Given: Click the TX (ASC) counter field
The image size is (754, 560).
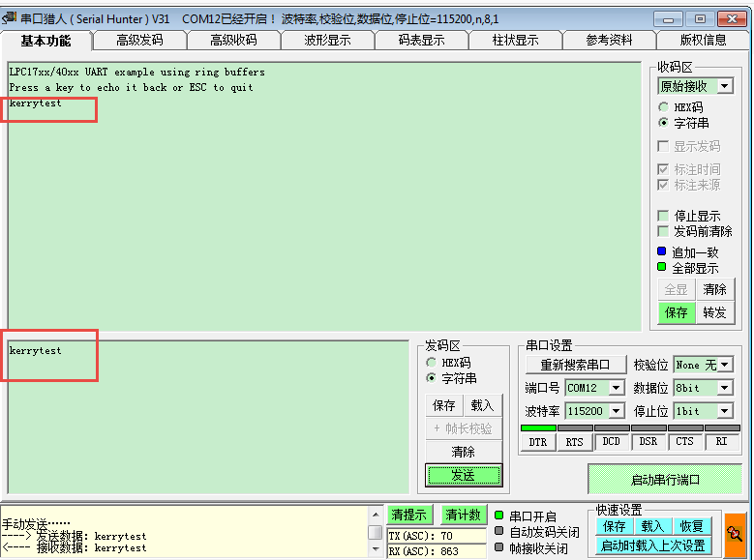Looking at the screenshot, I should (437, 536).
